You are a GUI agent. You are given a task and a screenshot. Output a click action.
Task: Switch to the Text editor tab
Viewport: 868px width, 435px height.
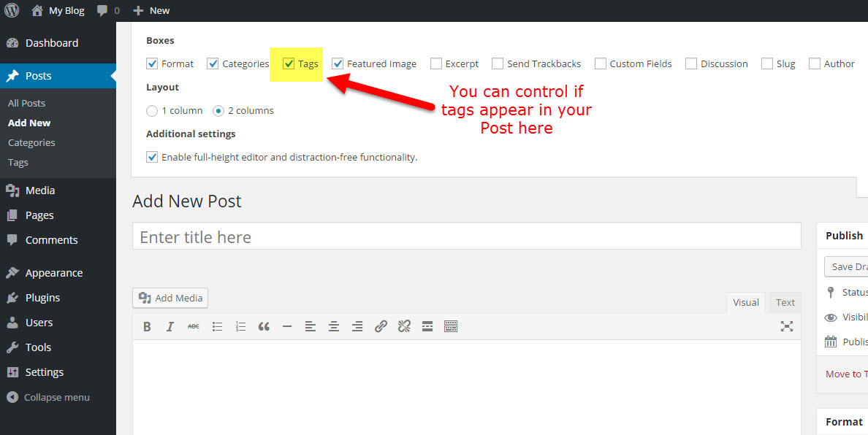point(785,302)
